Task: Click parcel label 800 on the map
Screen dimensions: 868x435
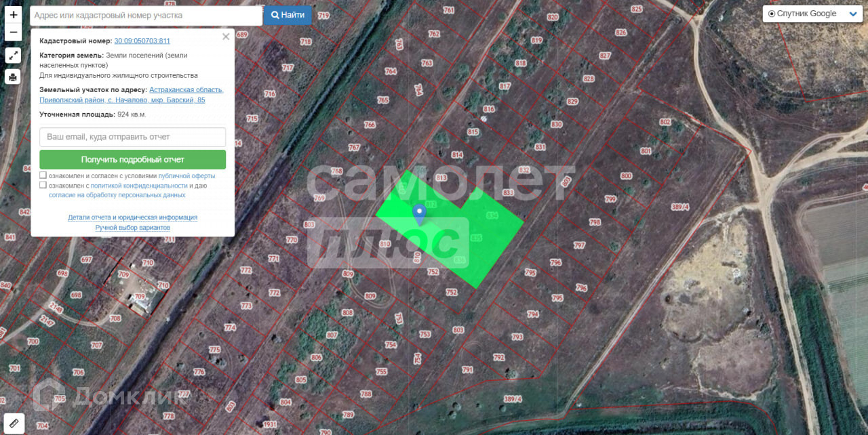Action: (x=626, y=176)
